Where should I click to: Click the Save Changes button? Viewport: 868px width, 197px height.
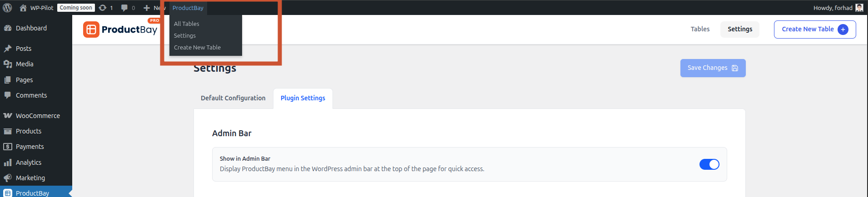click(x=712, y=68)
